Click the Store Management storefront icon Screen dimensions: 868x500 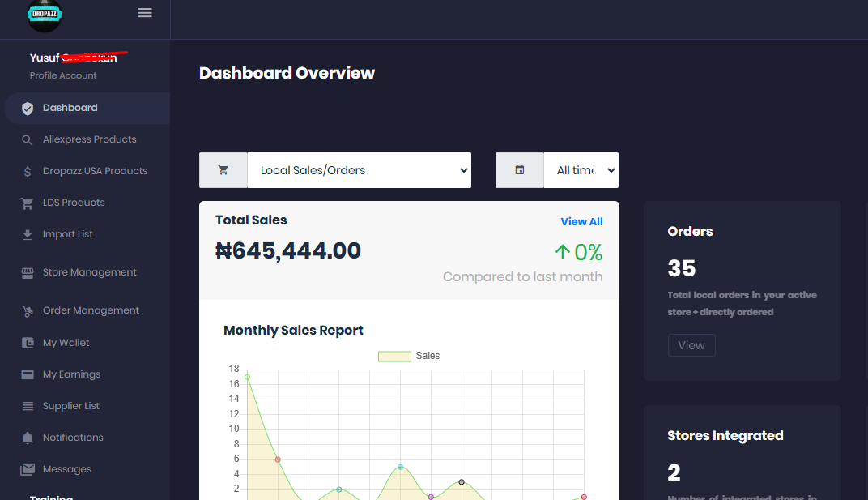(x=28, y=273)
